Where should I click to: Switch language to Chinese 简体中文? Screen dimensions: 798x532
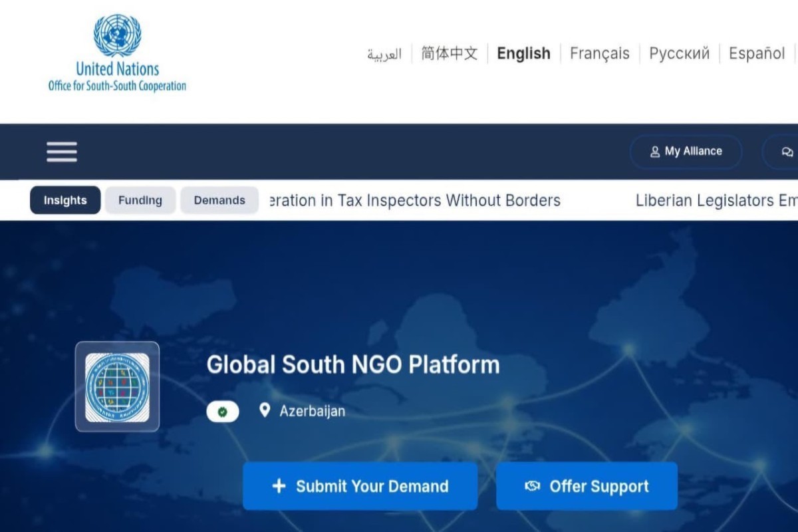(450, 53)
